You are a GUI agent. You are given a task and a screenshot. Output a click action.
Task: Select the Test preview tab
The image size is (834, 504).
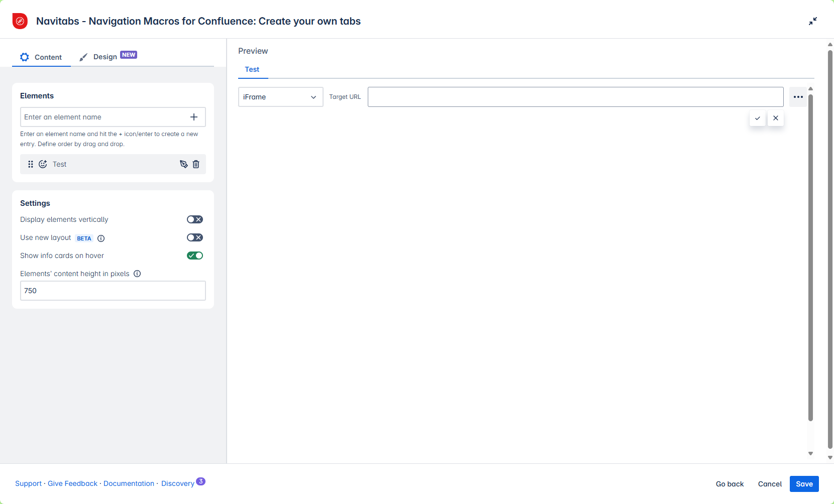coord(252,70)
